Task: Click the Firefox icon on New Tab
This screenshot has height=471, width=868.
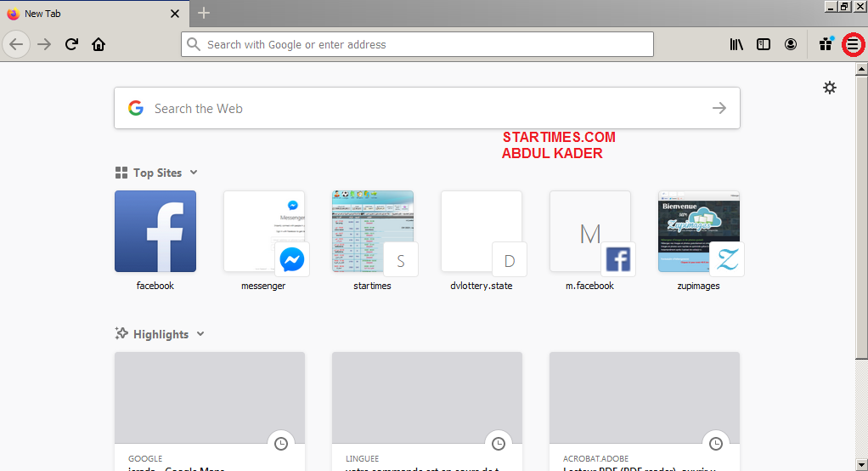Action: [14, 14]
